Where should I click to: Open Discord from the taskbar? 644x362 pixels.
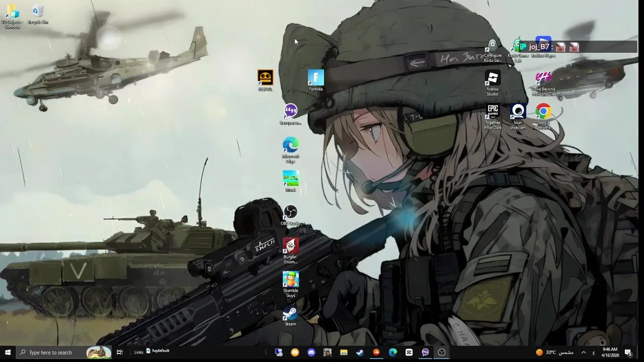point(311,352)
